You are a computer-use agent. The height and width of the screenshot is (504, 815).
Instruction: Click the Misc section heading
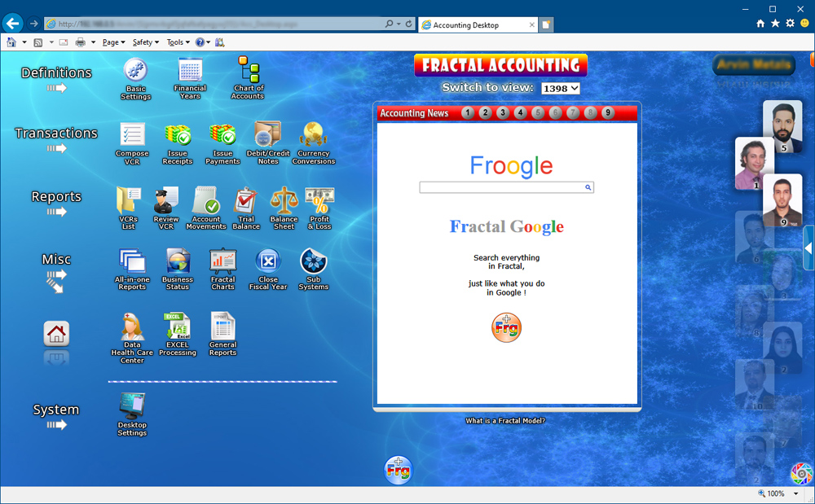pos(56,259)
